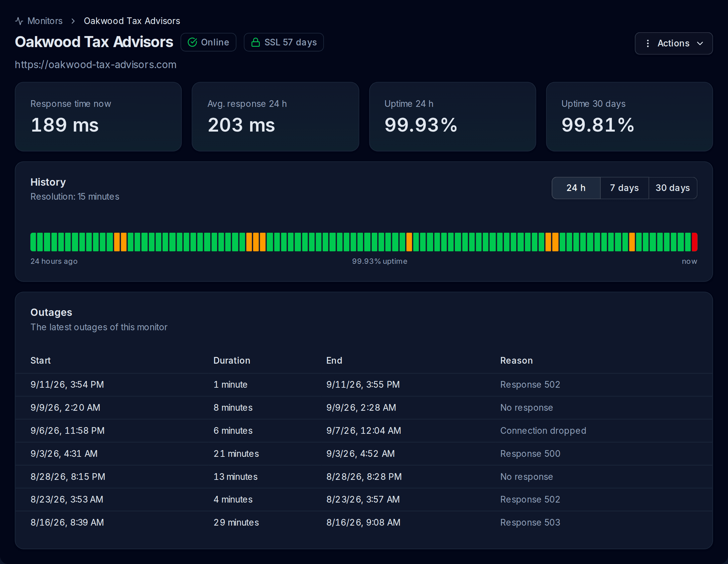Click the 8/28/26, 8:28 PM end time
The image size is (728, 564).
click(364, 477)
